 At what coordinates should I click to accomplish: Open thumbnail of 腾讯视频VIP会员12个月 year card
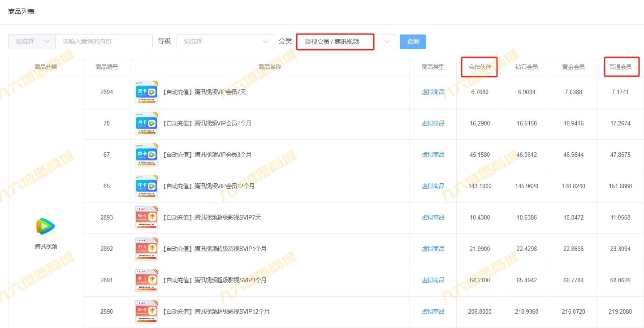147,186
